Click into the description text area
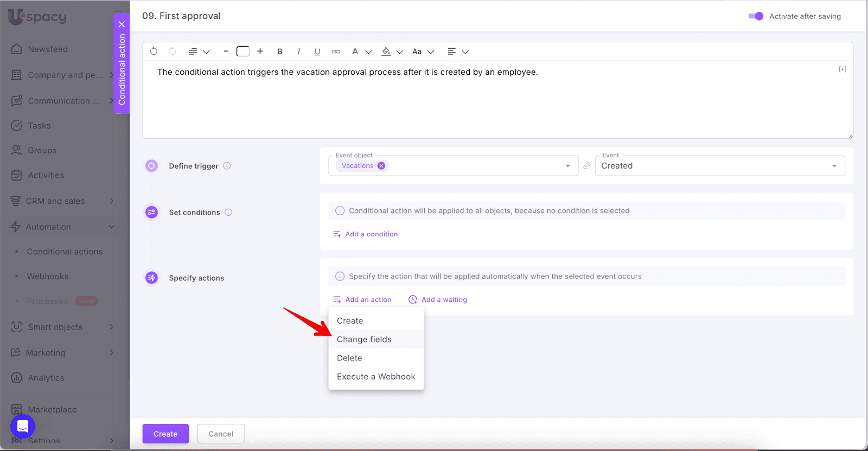Screen dimensions: 868x451 tap(497, 103)
